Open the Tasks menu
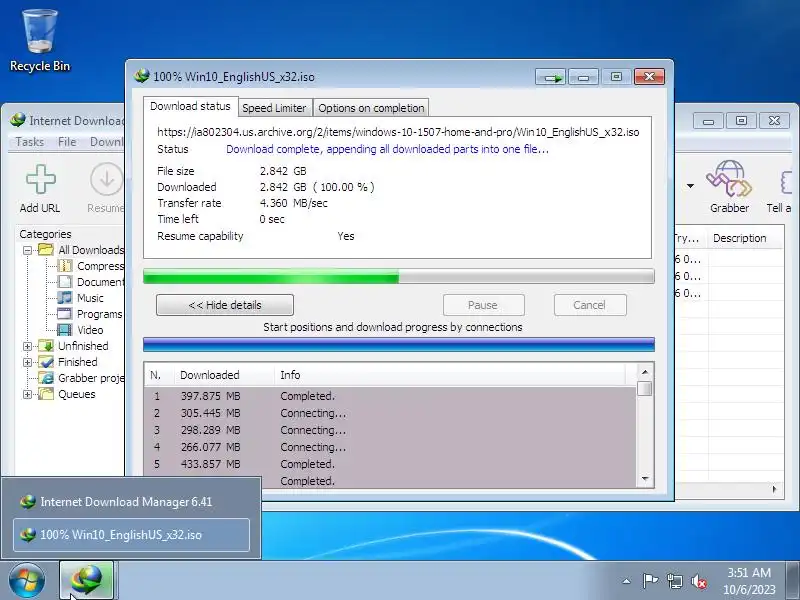Screen dimensions: 800x600 coord(30,142)
